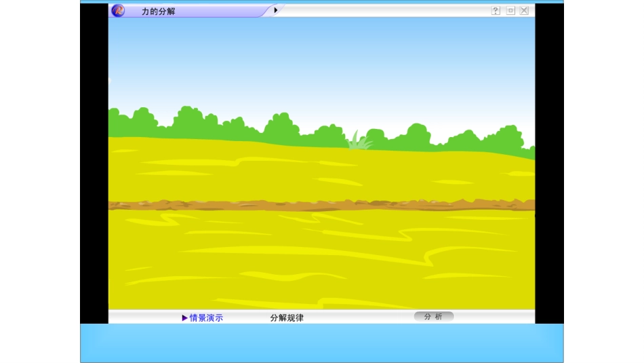Click the 分析 button
644x363 pixels.
pyautogui.click(x=434, y=317)
